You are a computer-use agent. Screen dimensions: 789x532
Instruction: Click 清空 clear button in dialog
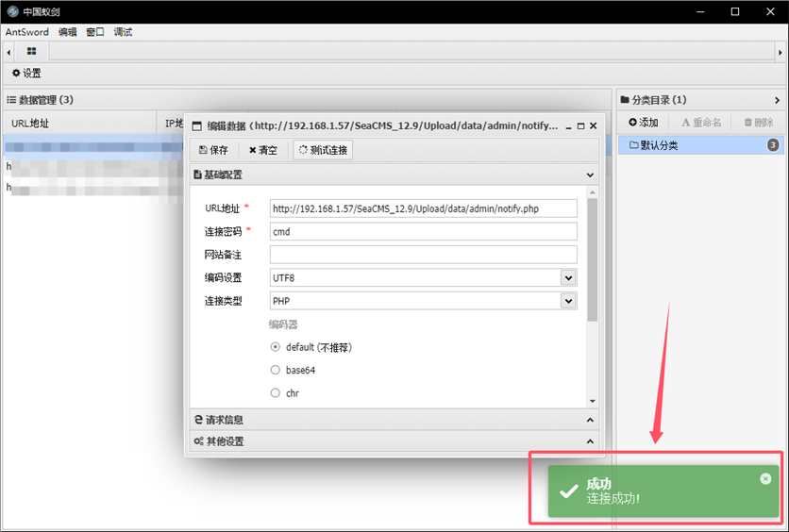[263, 150]
